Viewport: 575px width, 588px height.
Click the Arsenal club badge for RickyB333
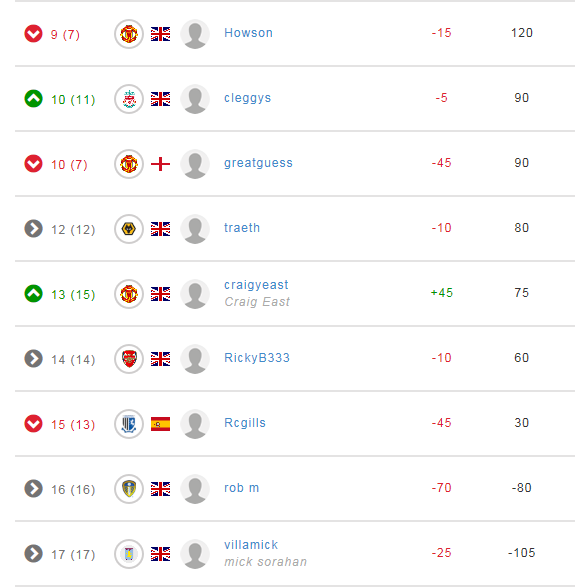[129, 359]
